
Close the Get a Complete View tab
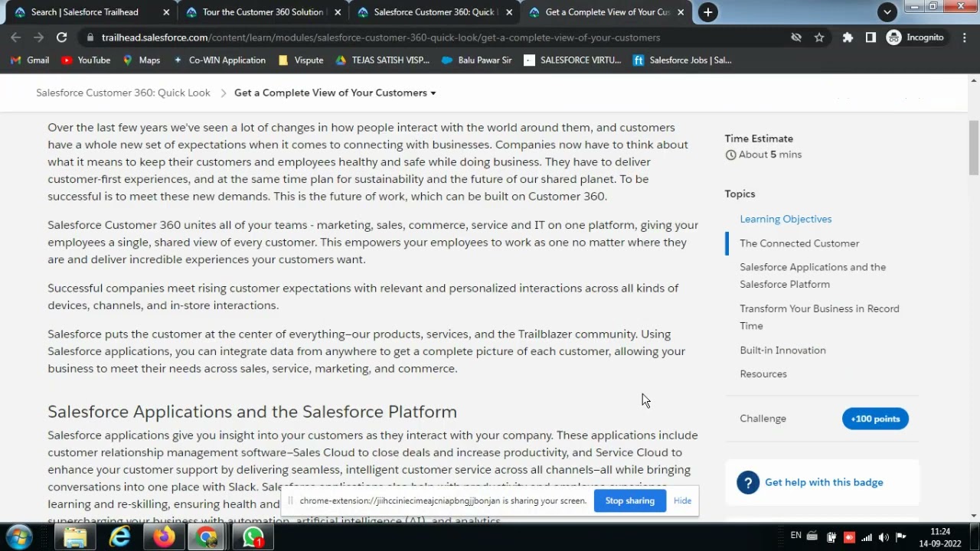681,12
